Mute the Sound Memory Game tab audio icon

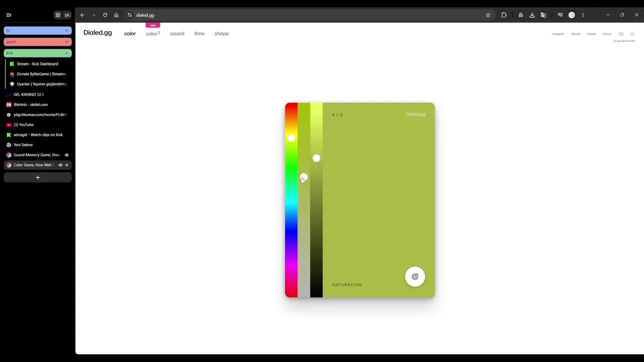tap(66, 155)
